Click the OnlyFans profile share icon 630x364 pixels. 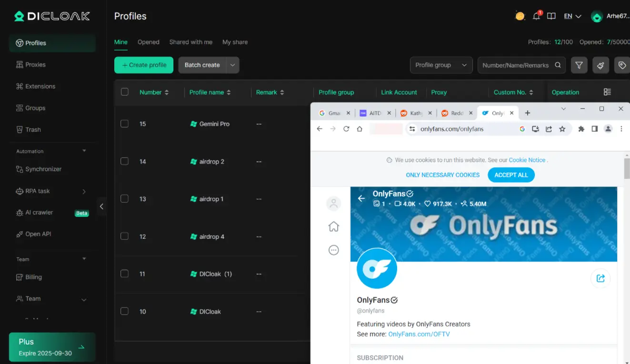[600, 278]
